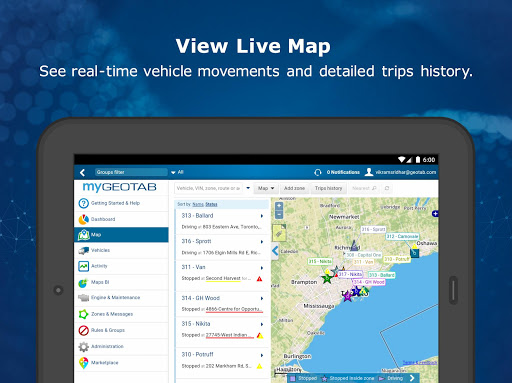Expand the 313 - Ballard vehicle entry
Image resolution: width=512 pixels, height=383 pixels.
(262, 216)
